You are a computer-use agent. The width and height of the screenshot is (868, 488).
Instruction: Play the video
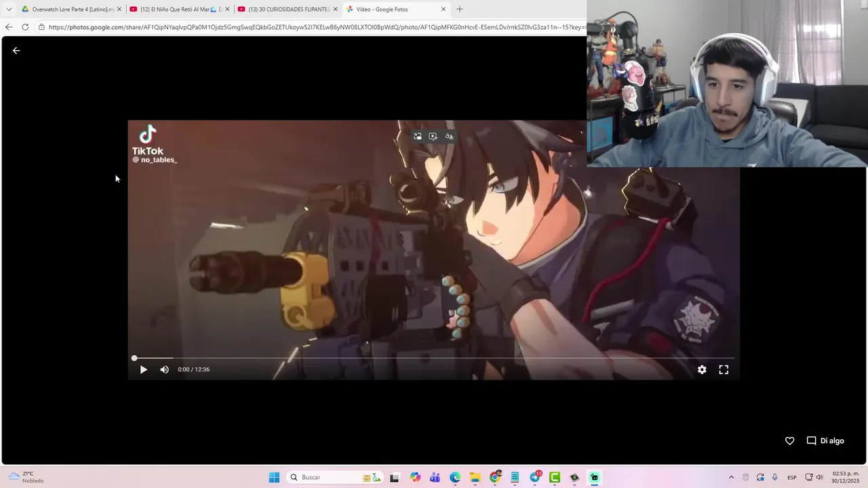143,369
